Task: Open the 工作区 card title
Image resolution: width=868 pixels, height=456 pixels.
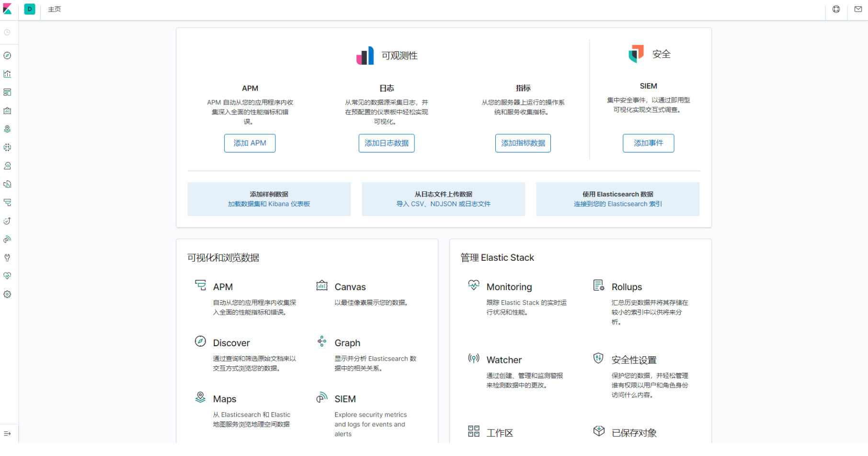Action: tap(500, 433)
